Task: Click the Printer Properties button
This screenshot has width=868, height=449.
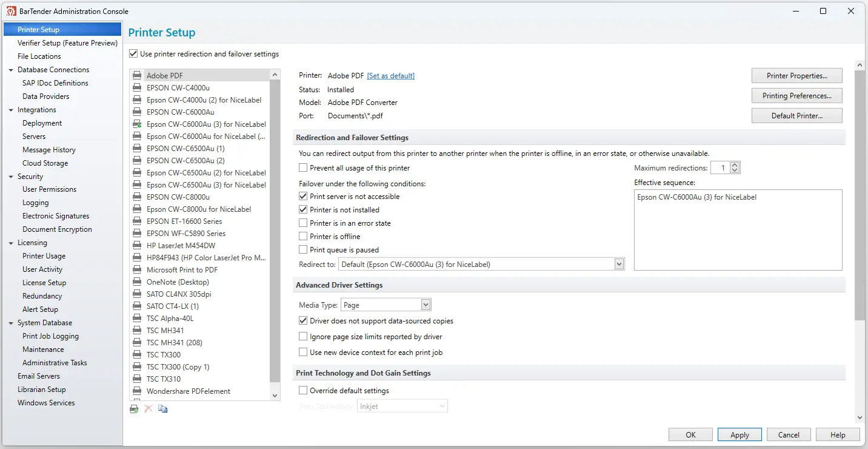Action: pos(797,76)
